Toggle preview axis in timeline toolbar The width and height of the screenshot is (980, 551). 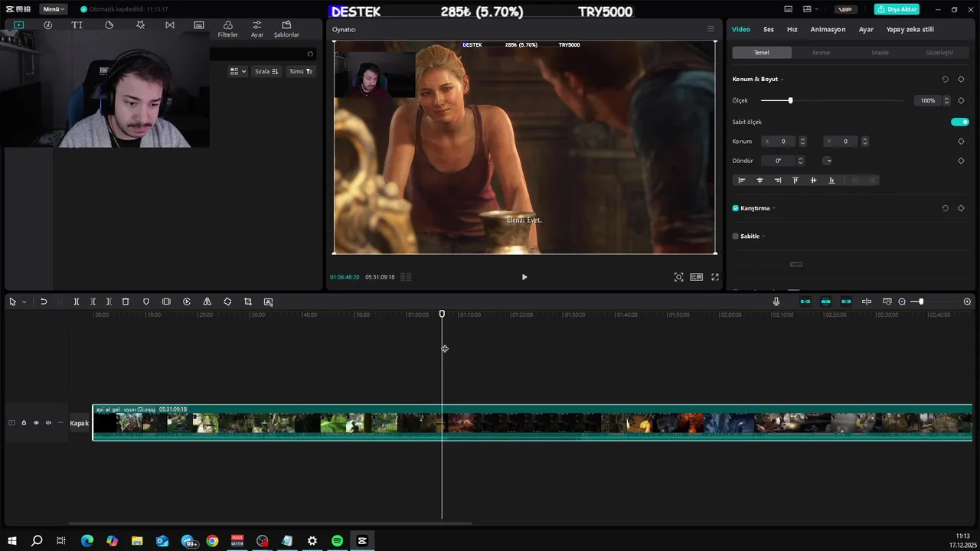867,302
